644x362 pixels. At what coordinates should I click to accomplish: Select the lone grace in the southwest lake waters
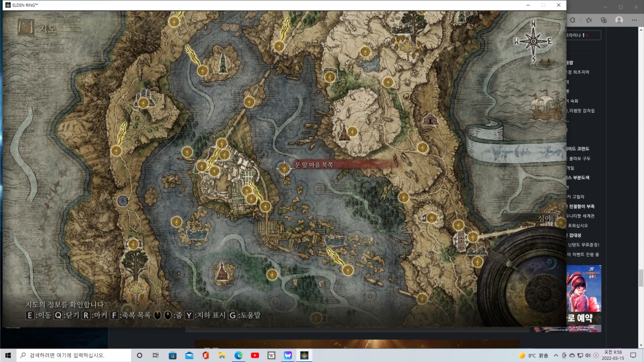(x=177, y=222)
